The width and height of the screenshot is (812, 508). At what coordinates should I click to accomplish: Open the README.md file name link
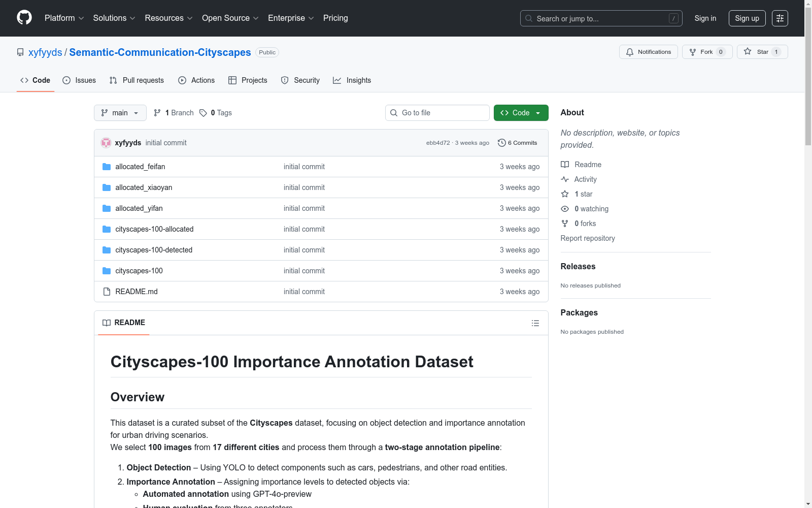pyautogui.click(x=137, y=292)
